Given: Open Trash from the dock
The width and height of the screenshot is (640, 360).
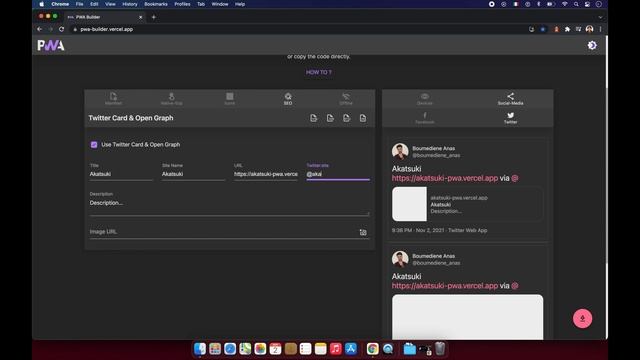Looking at the screenshot, I should pyautogui.click(x=440, y=349).
